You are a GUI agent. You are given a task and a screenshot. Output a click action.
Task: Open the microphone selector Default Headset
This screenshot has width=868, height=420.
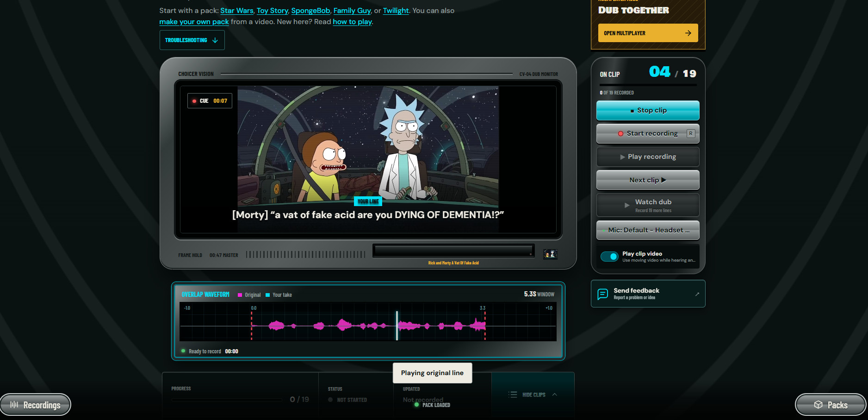coord(648,230)
